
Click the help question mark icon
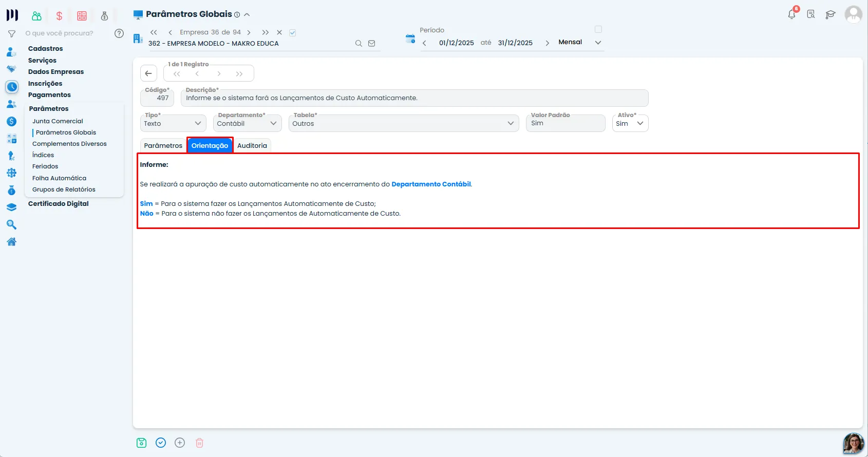[x=119, y=33]
